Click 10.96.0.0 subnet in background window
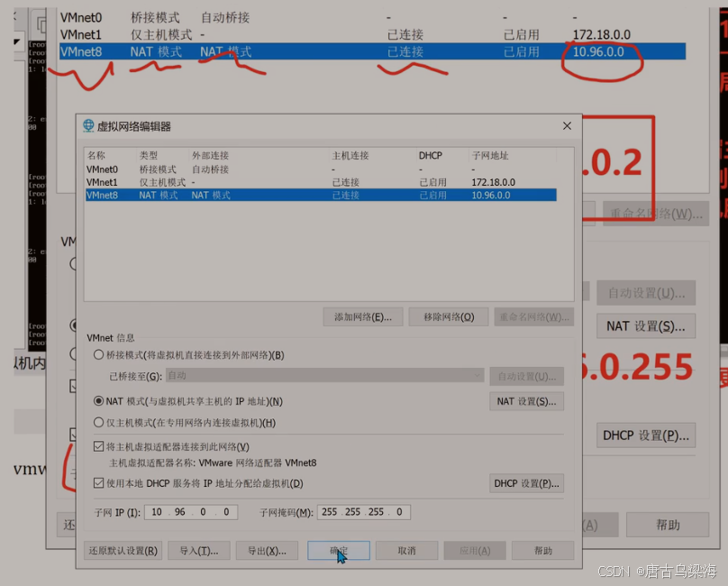 [x=598, y=51]
